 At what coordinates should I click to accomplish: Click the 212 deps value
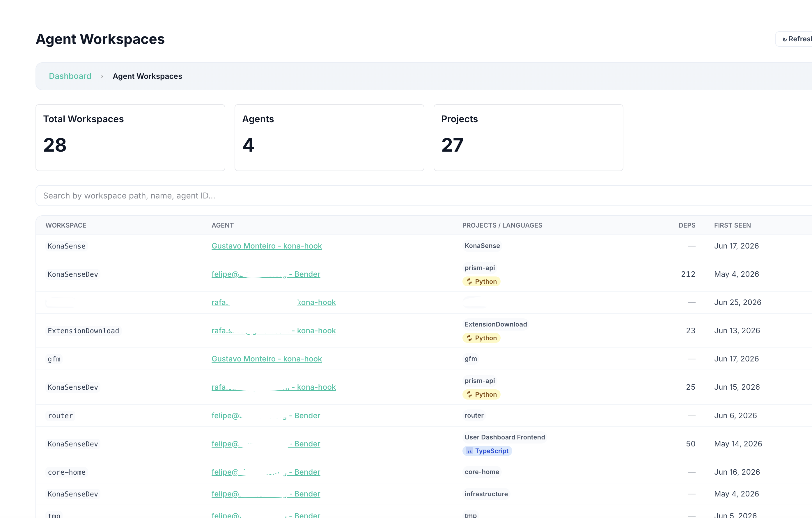pyautogui.click(x=688, y=274)
